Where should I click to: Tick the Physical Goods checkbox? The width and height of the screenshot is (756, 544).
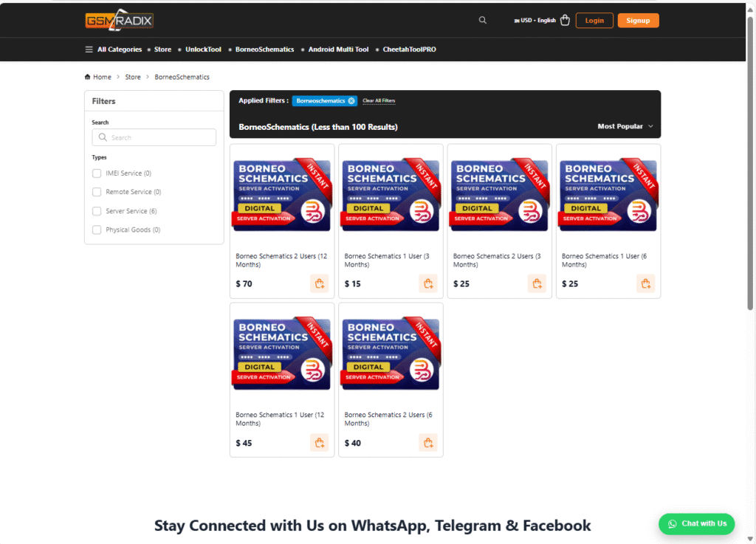tap(97, 230)
